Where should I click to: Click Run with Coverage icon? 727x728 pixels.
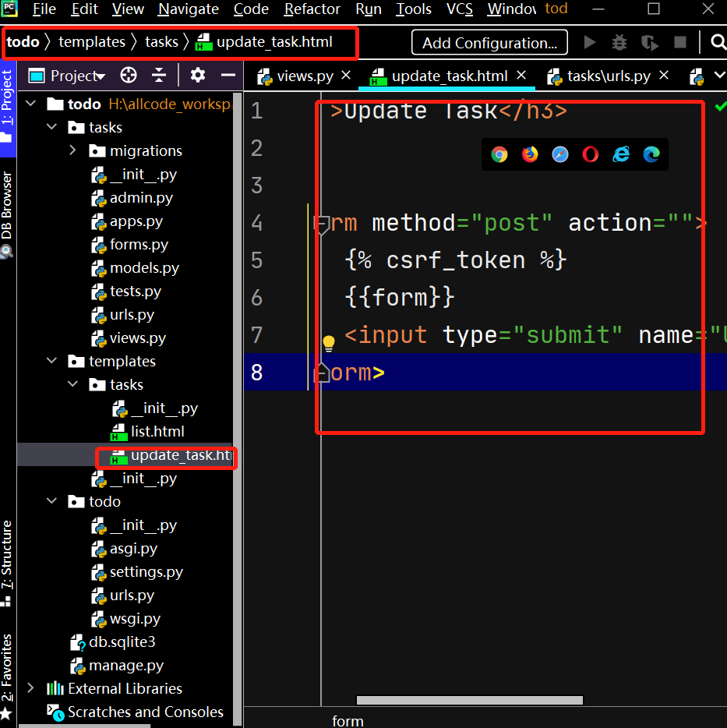click(x=650, y=43)
